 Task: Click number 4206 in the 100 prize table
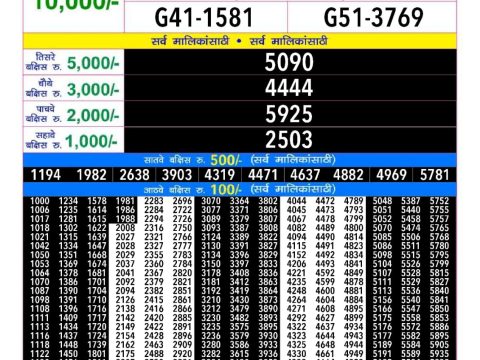click(x=297, y=264)
